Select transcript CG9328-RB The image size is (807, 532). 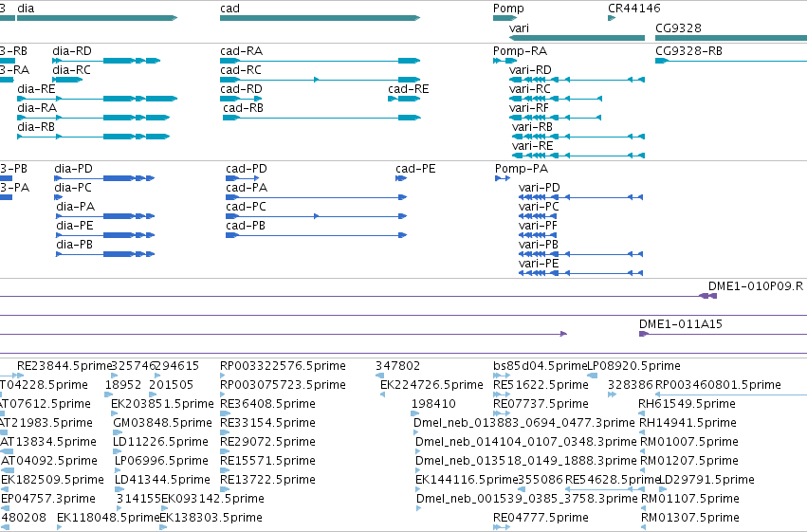(731, 61)
